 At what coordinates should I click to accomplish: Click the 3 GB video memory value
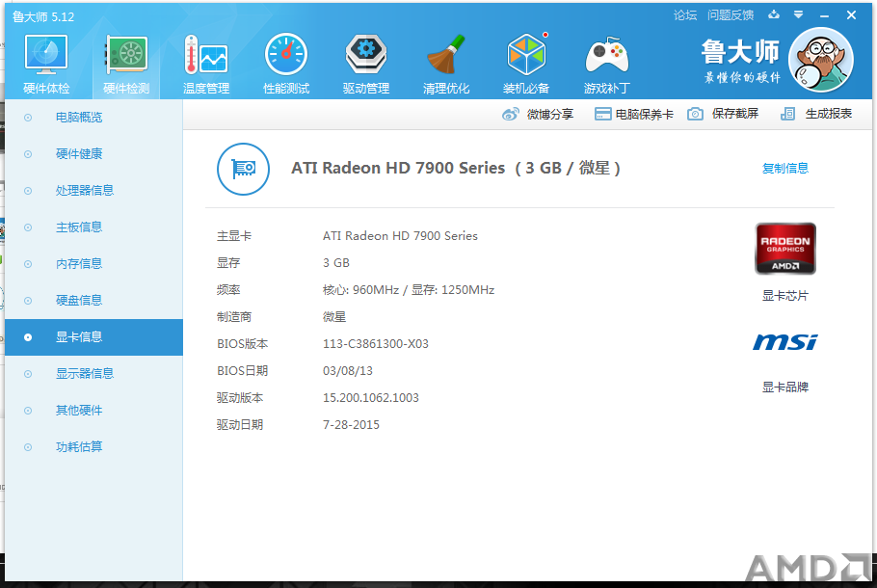[336, 263]
